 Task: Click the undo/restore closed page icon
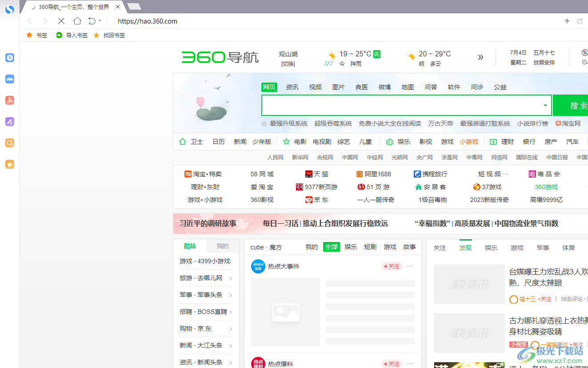tap(92, 21)
